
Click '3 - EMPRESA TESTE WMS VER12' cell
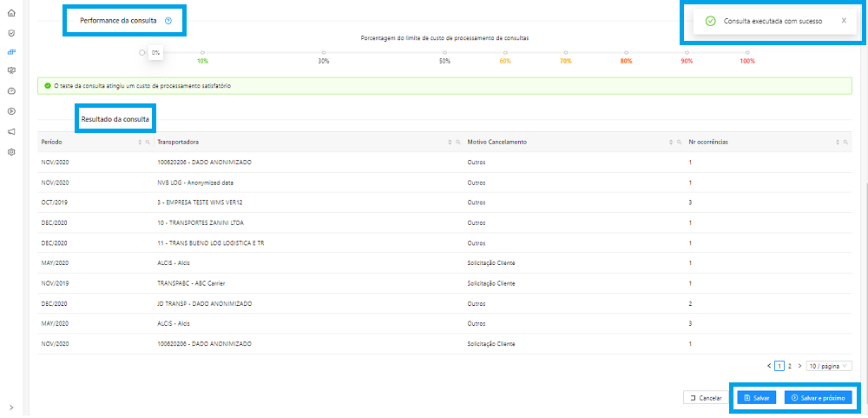[200, 202]
